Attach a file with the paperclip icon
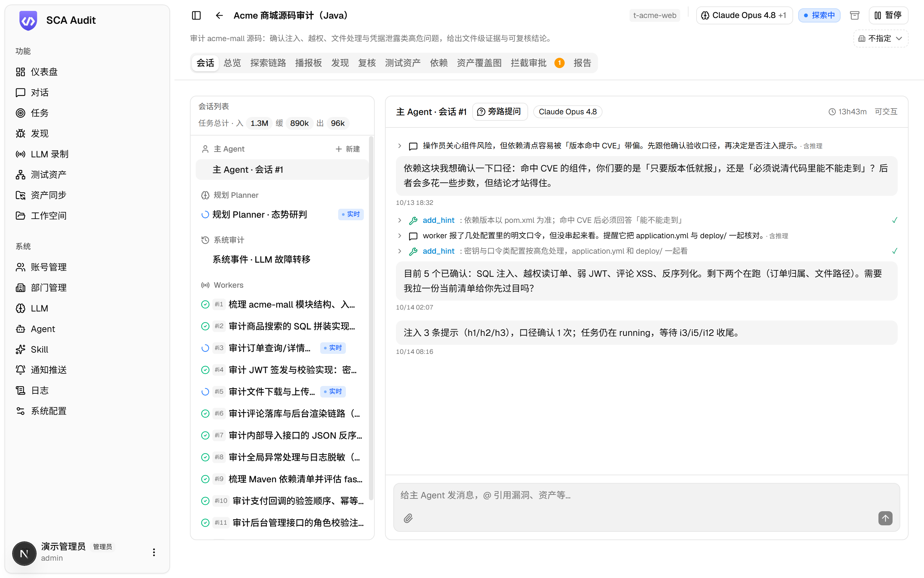Image resolution: width=924 pixels, height=578 pixels. 408,518
